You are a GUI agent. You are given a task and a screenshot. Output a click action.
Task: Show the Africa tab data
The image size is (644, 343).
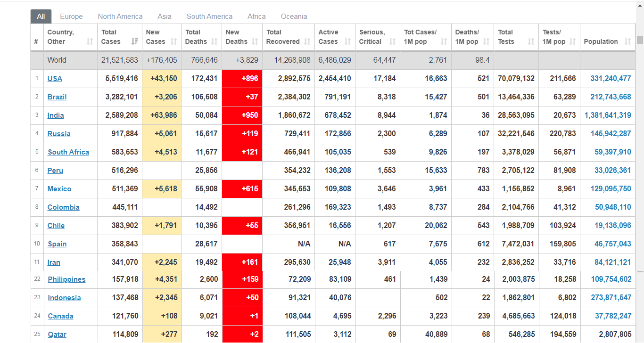pyautogui.click(x=256, y=16)
